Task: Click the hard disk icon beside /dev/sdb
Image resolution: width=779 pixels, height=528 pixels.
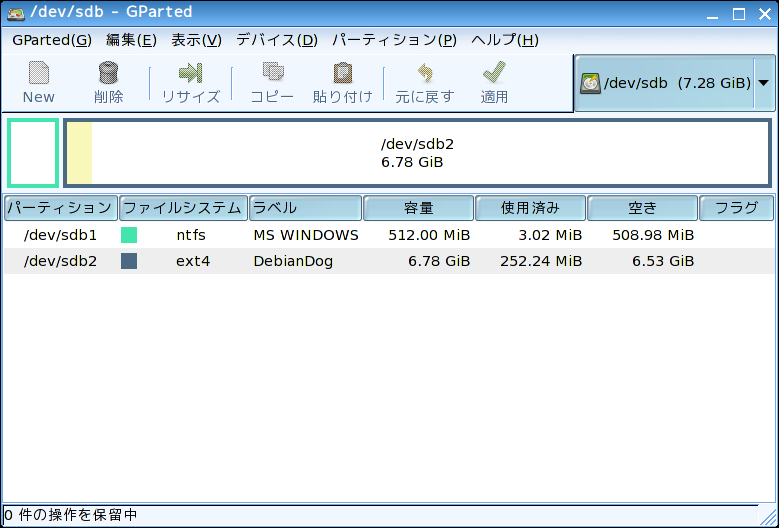Action: (x=590, y=83)
